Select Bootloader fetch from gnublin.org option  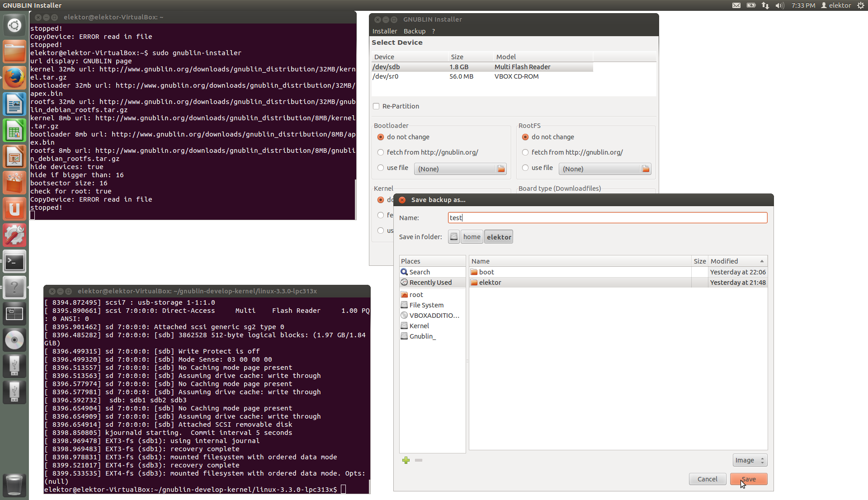381,152
